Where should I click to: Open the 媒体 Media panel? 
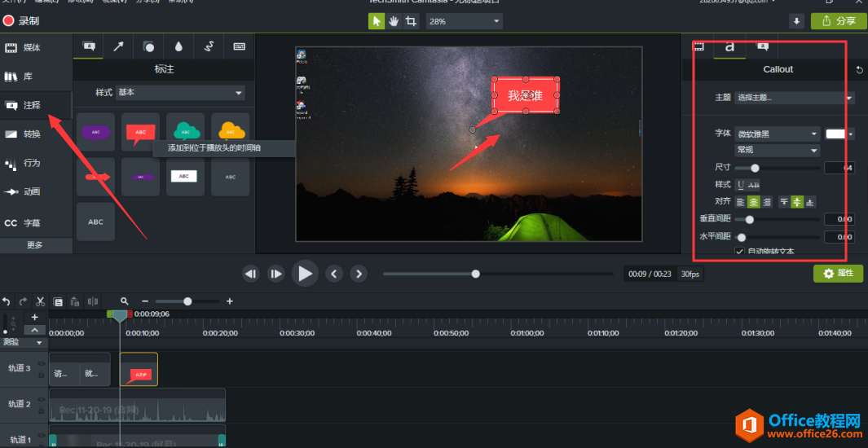pyautogui.click(x=36, y=47)
